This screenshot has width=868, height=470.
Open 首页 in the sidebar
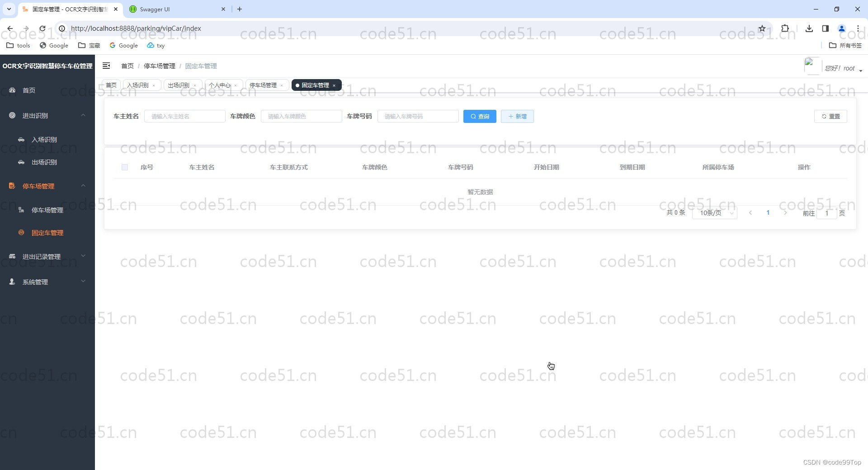click(x=29, y=90)
